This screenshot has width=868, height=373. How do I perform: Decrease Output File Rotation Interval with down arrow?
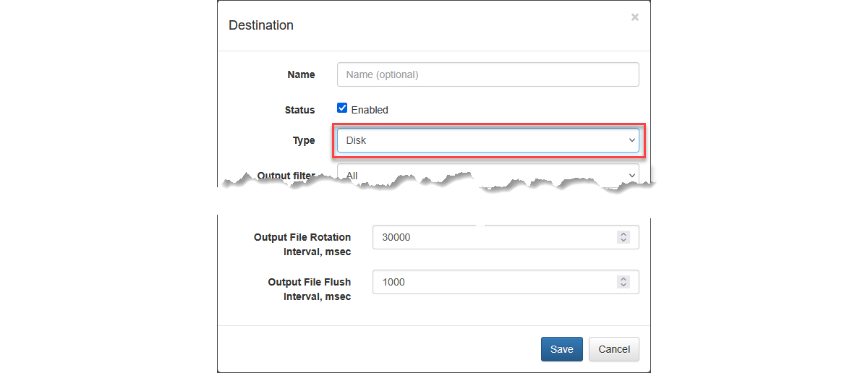(624, 241)
